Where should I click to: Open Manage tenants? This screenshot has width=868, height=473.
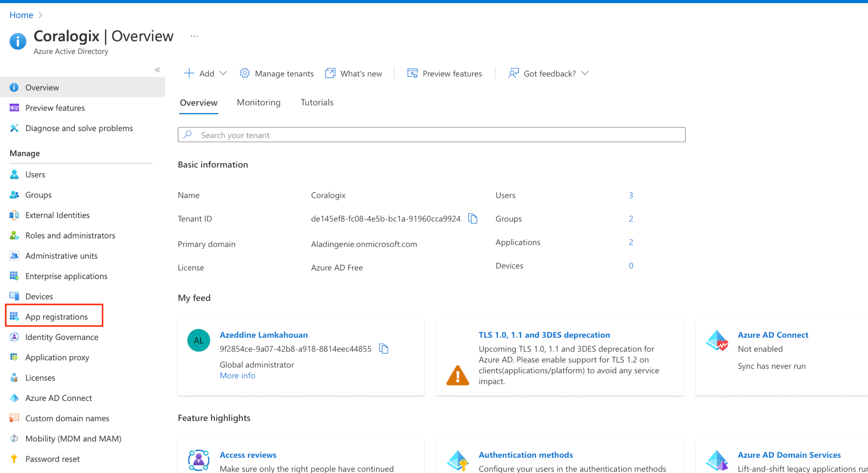pos(276,73)
